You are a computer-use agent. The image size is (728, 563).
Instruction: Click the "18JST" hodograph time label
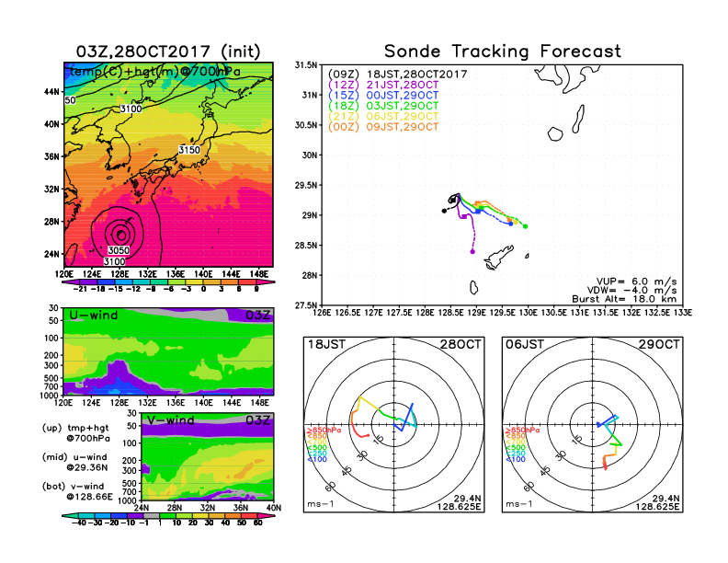click(x=327, y=344)
